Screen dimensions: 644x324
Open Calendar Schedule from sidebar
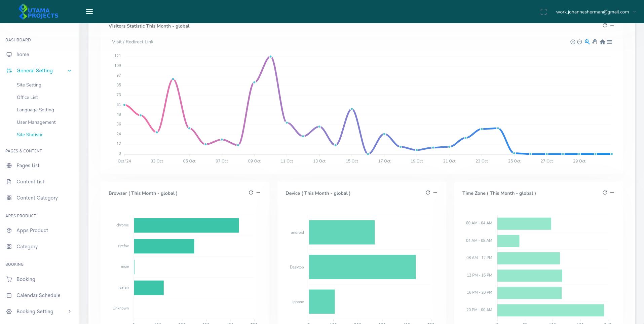pos(38,295)
